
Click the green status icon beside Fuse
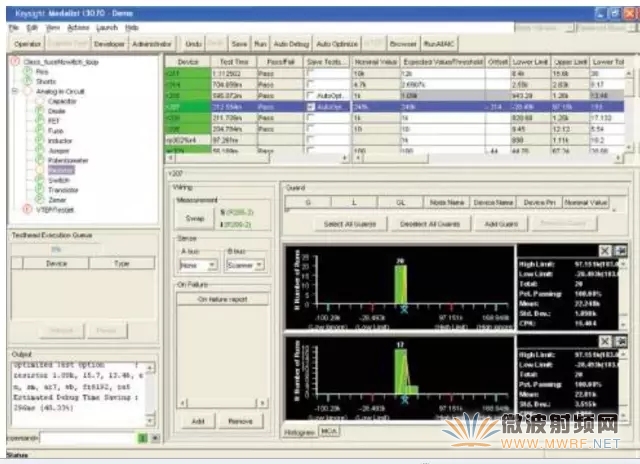(x=40, y=130)
